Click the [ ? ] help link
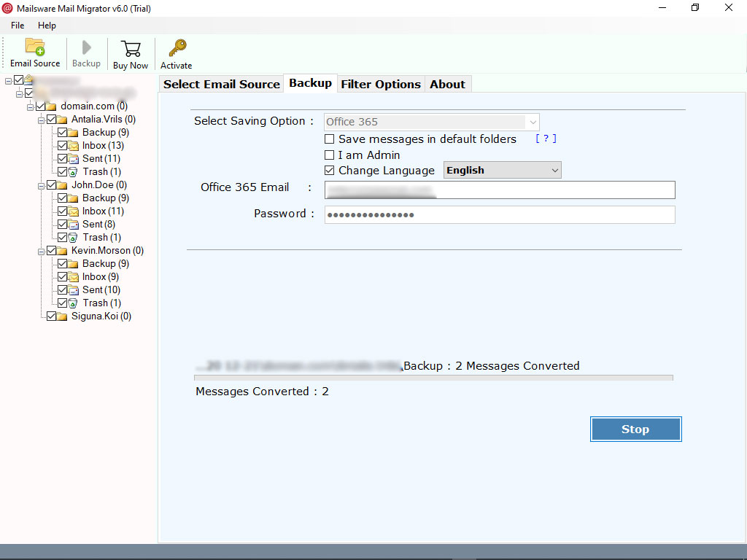 tap(546, 139)
